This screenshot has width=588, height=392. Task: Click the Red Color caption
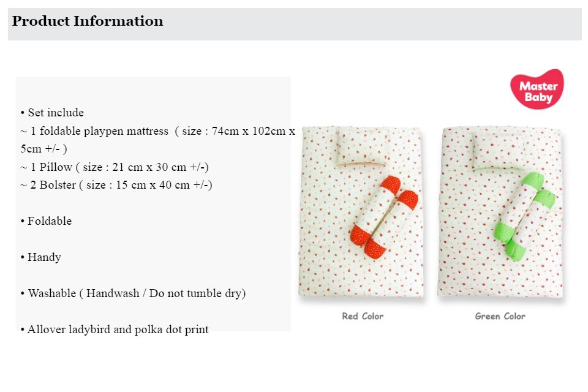(362, 316)
